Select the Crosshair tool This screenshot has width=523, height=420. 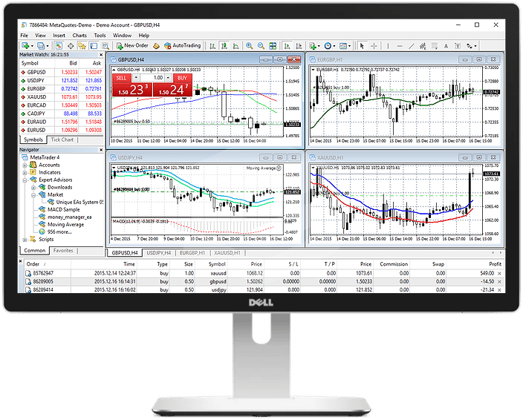pyautogui.click(x=374, y=45)
